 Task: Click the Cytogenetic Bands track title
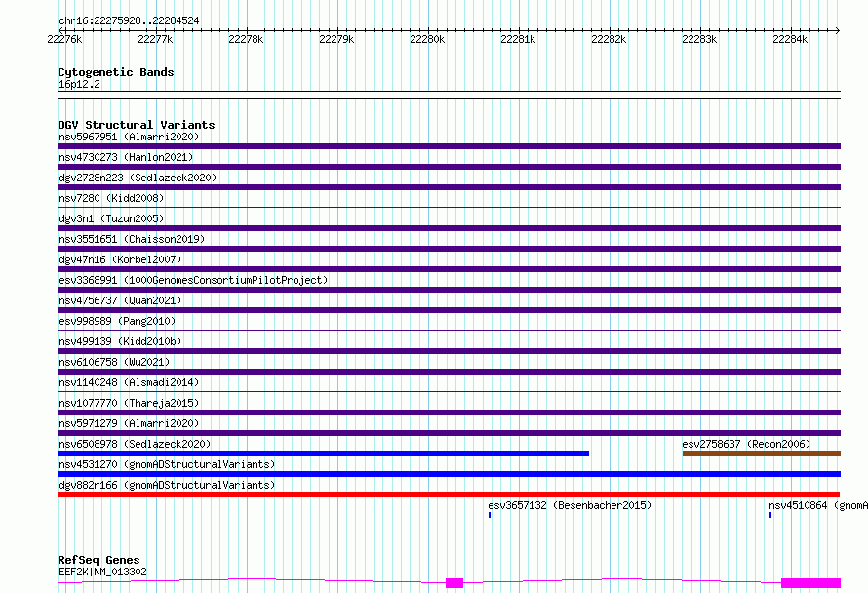pos(116,72)
